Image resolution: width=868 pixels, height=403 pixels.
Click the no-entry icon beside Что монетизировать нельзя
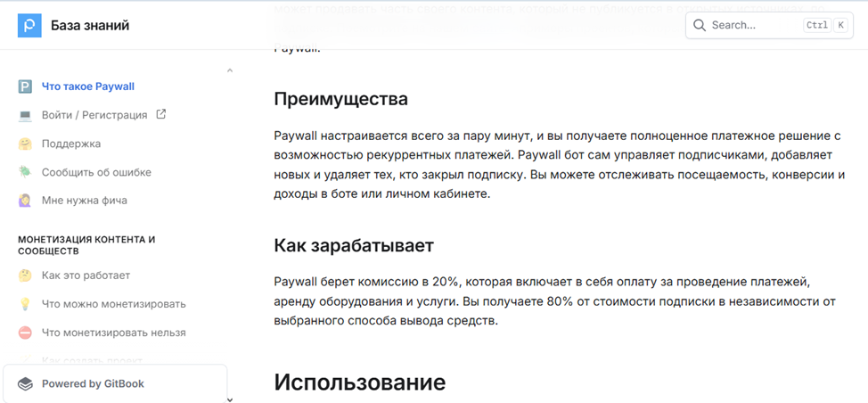[25, 333]
